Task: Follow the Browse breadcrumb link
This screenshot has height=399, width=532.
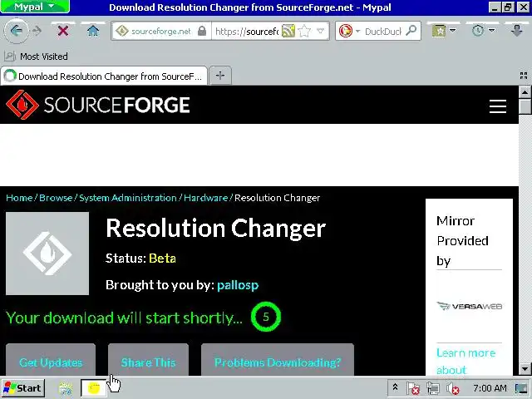Action: tap(56, 198)
